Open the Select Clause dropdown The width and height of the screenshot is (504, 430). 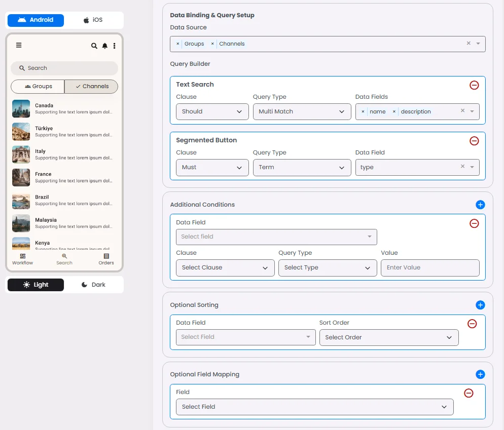(x=225, y=267)
